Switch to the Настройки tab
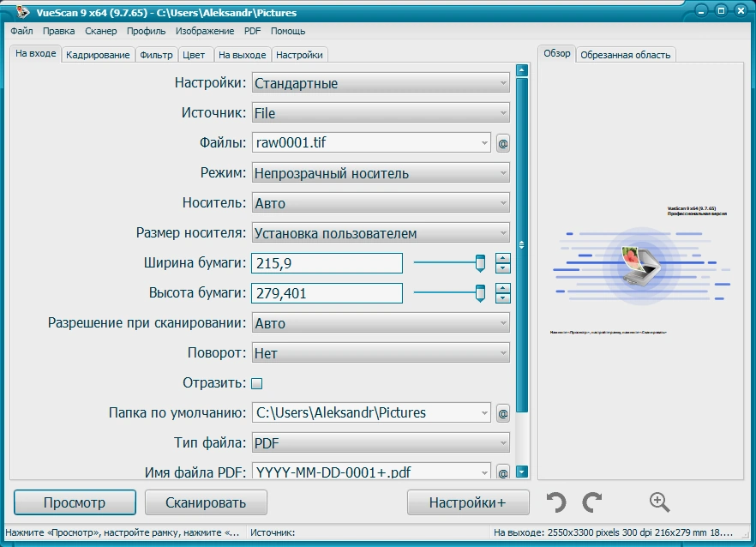 tap(299, 55)
